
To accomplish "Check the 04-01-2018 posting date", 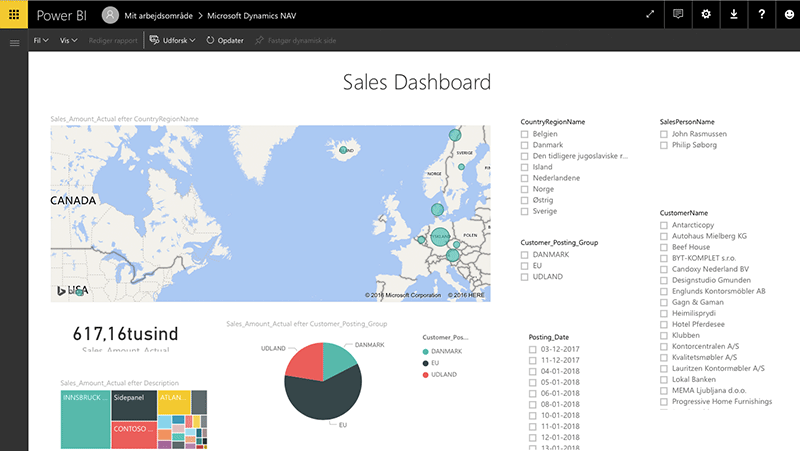I will coord(533,371).
